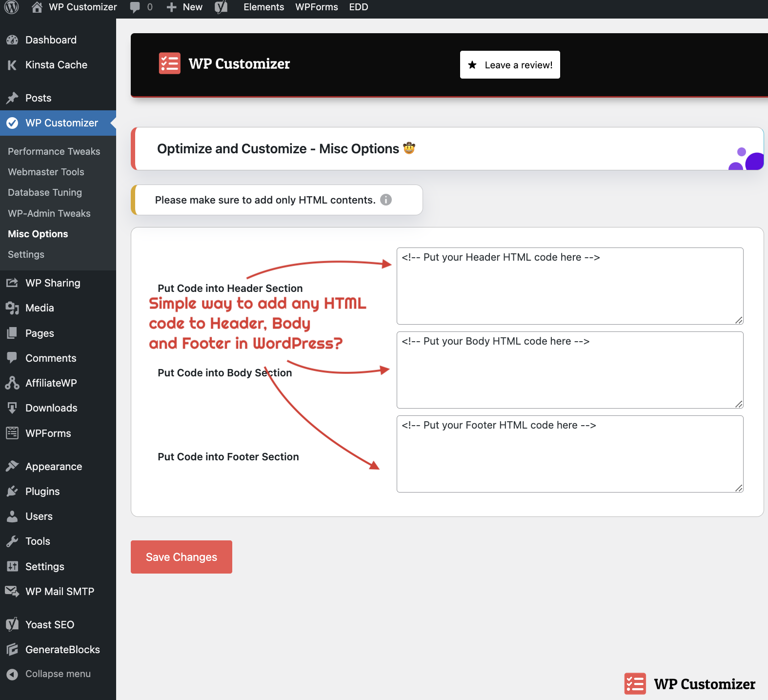
Task: Click the star icon on the Leave a review button
Action: (x=472, y=65)
